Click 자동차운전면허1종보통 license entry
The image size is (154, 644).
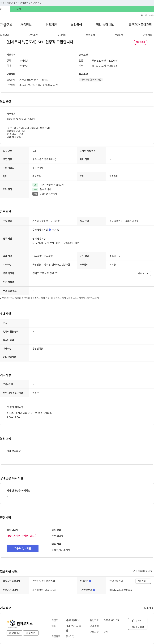pos(52,185)
